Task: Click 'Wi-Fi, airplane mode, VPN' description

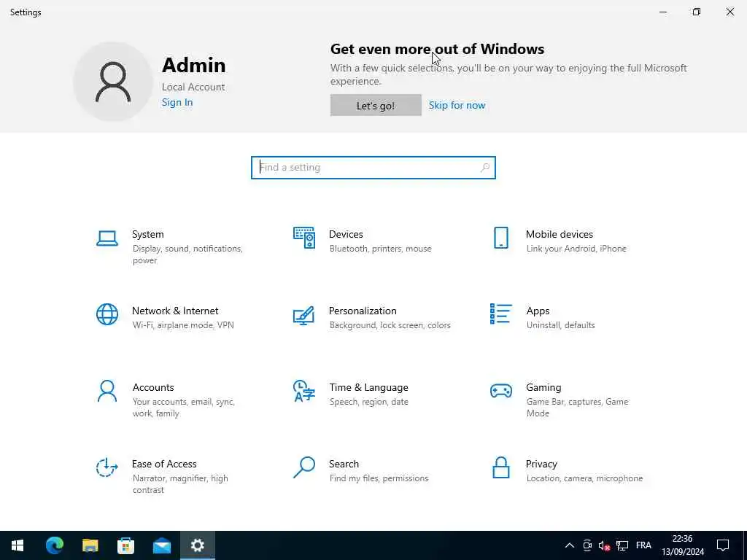Action: pos(183,325)
